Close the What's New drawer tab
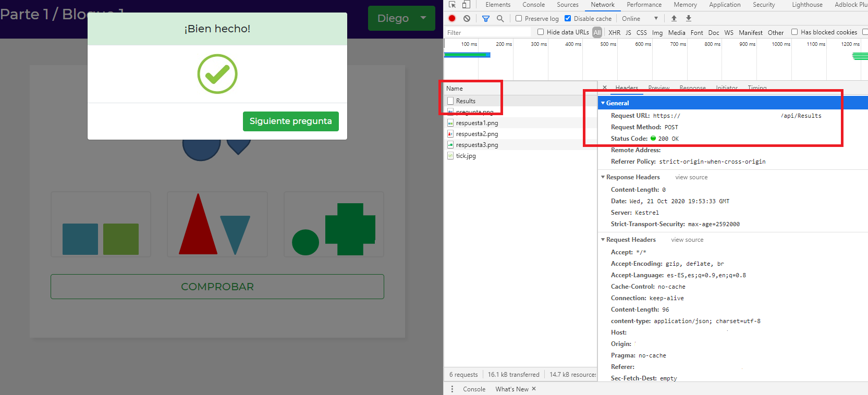 (534, 389)
